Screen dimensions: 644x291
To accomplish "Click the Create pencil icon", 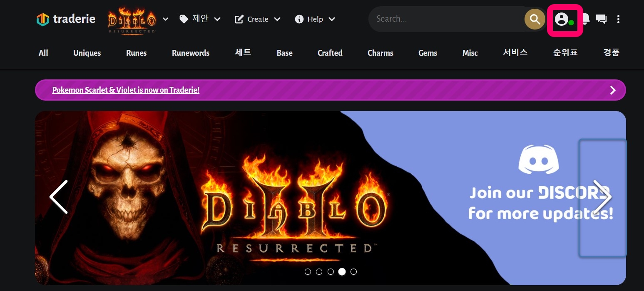I will (239, 19).
